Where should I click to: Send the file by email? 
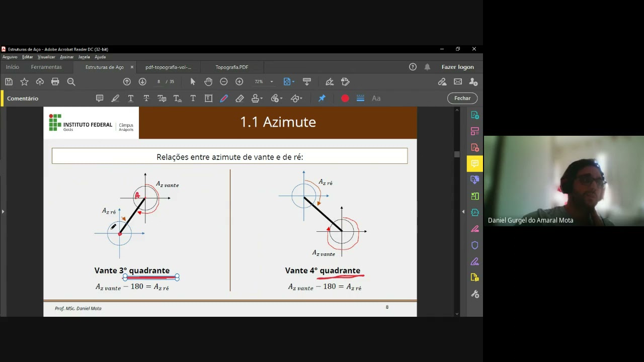click(458, 81)
